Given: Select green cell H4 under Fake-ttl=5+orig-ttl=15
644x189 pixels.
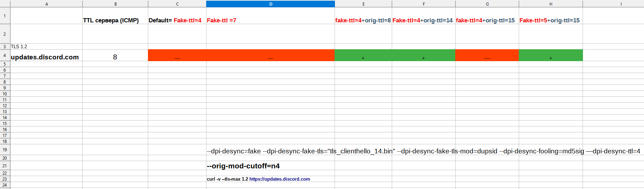Looking at the screenshot, I should tap(551, 55).
